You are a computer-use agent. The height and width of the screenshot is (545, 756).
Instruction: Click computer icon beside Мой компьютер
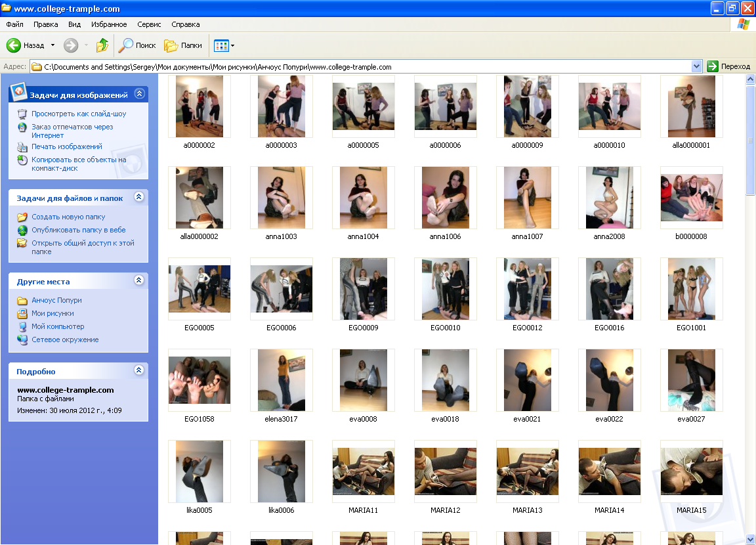coord(22,326)
